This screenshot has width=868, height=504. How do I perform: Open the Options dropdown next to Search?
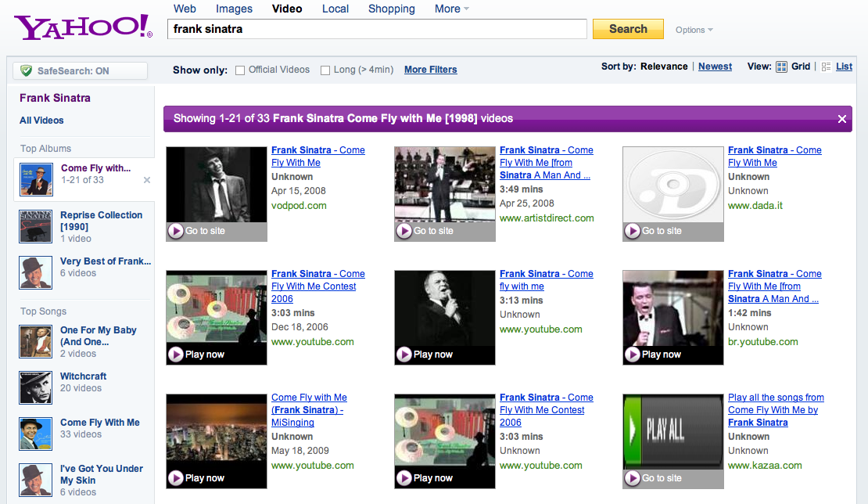coord(694,30)
